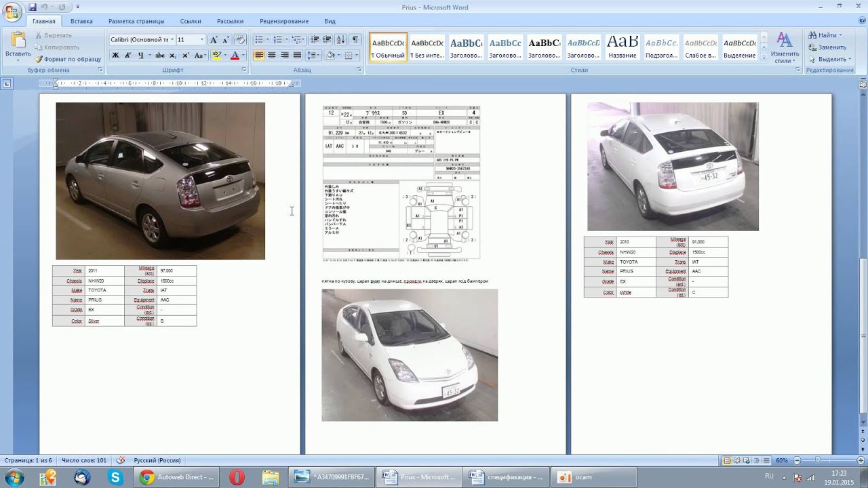
Task: Click the Заменить (Replace) button
Action: click(x=827, y=47)
